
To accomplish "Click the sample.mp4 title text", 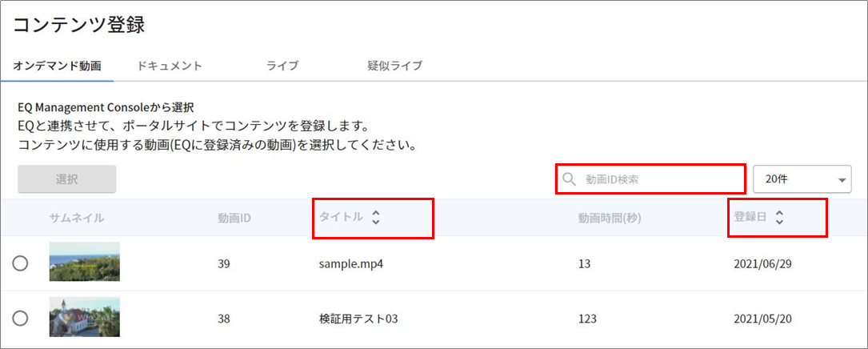I will (351, 263).
